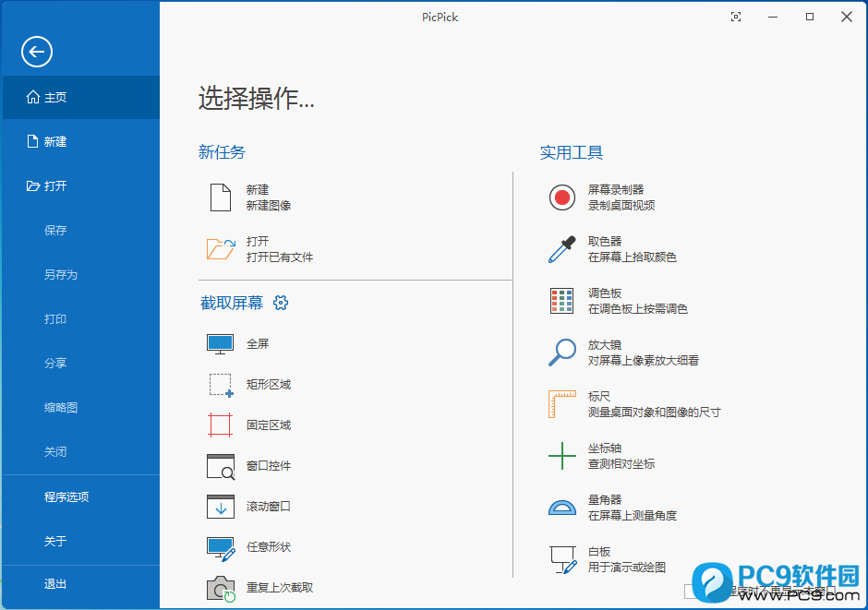
Task: Click 在屏幕上拾取颜色 description text
Action: [633, 257]
